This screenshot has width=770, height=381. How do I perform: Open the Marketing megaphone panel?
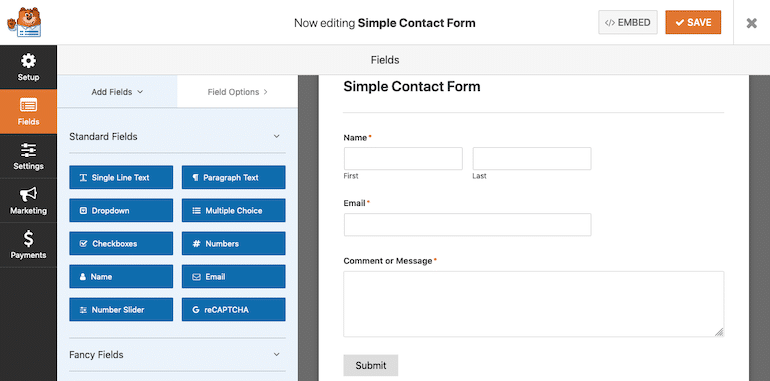(28, 201)
